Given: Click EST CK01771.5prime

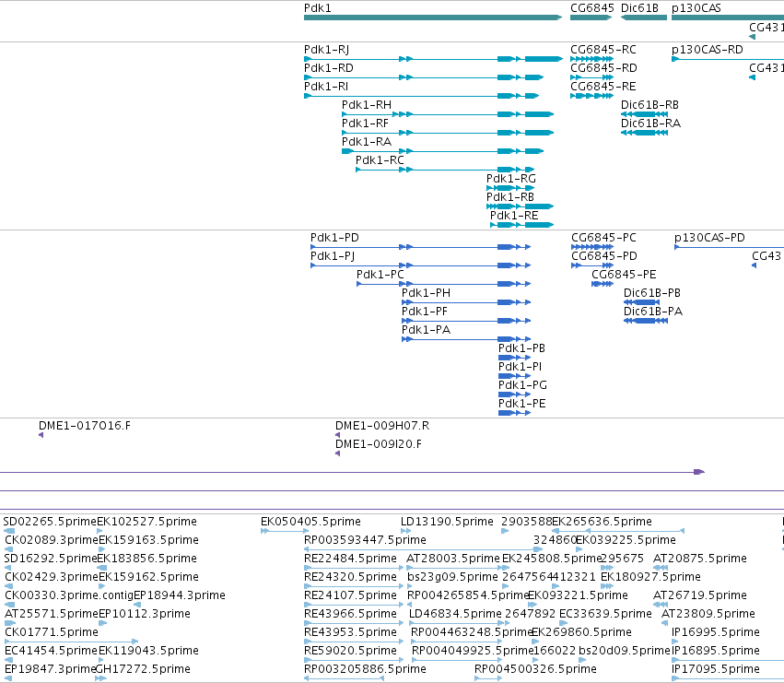Looking at the screenshot, I should point(52,633).
